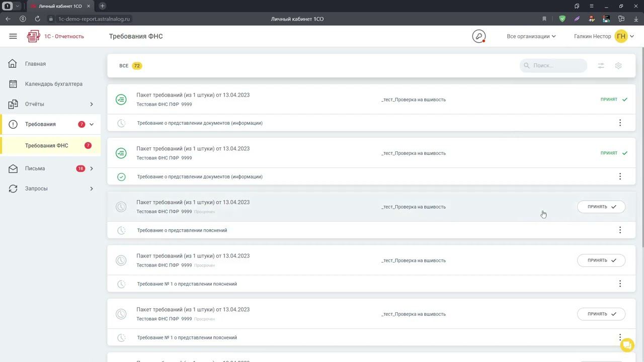This screenshot has width=644, height=362.
Task: Open Календарь бухгалтера menu item
Action: click(53, 84)
